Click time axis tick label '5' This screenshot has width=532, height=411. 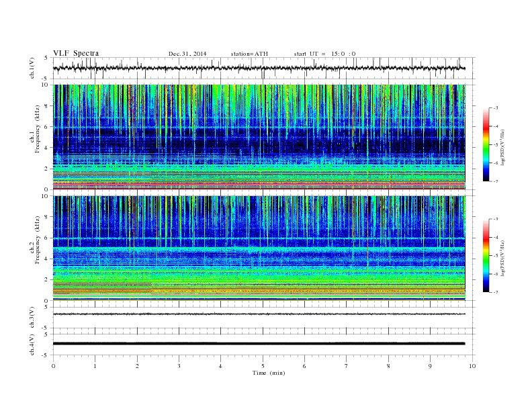coord(263,366)
